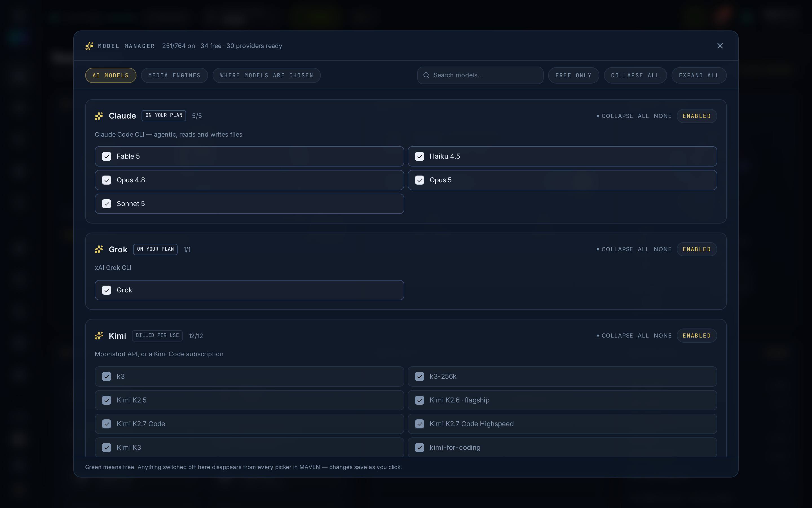This screenshot has width=812, height=508.
Task: Toggle the Grok Enabled switch
Action: coord(697,249)
